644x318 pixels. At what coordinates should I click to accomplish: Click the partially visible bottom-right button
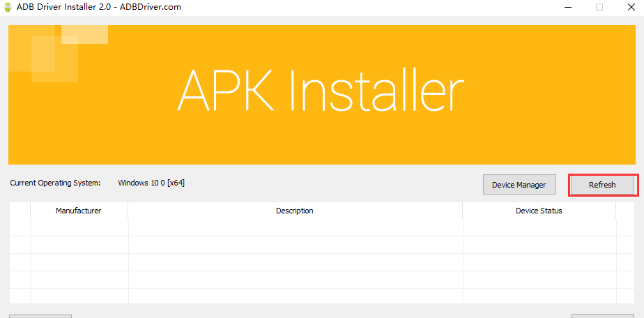[603, 316]
